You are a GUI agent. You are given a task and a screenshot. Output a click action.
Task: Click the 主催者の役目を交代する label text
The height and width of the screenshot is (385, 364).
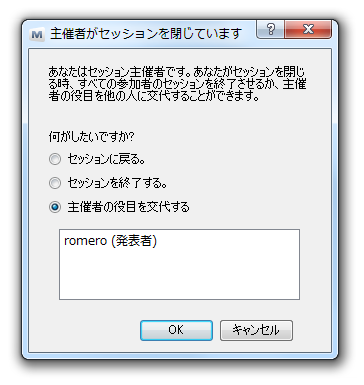point(129,207)
